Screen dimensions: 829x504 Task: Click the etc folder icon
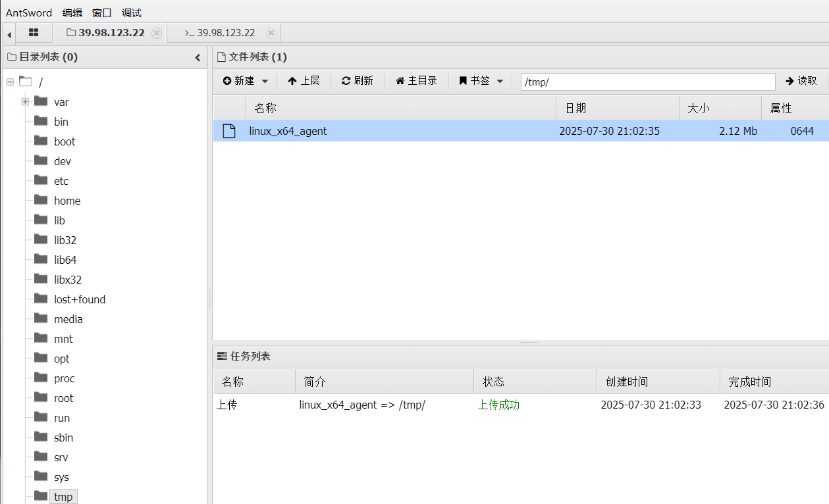(41, 180)
